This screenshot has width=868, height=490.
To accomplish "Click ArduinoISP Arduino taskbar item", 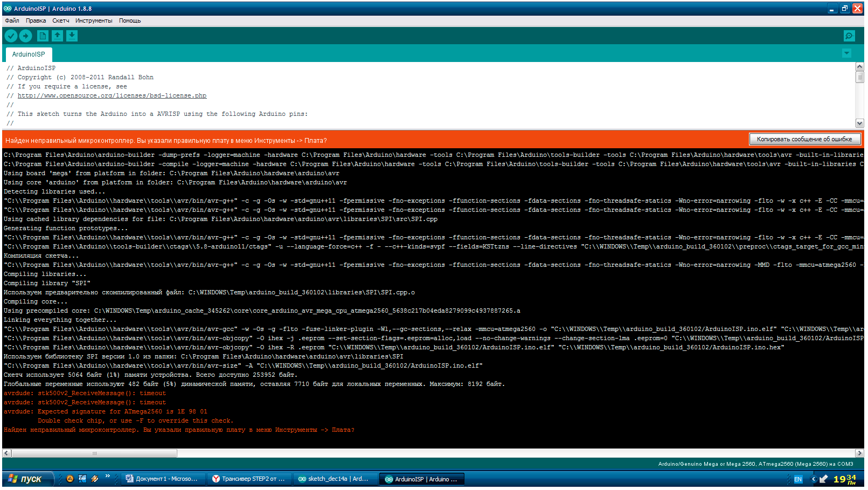I will tap(422, 479).
